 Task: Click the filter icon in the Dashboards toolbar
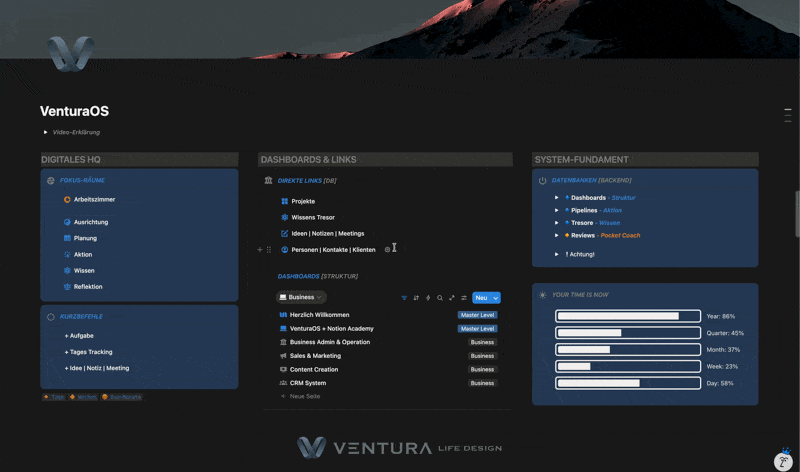pos(404,298)
